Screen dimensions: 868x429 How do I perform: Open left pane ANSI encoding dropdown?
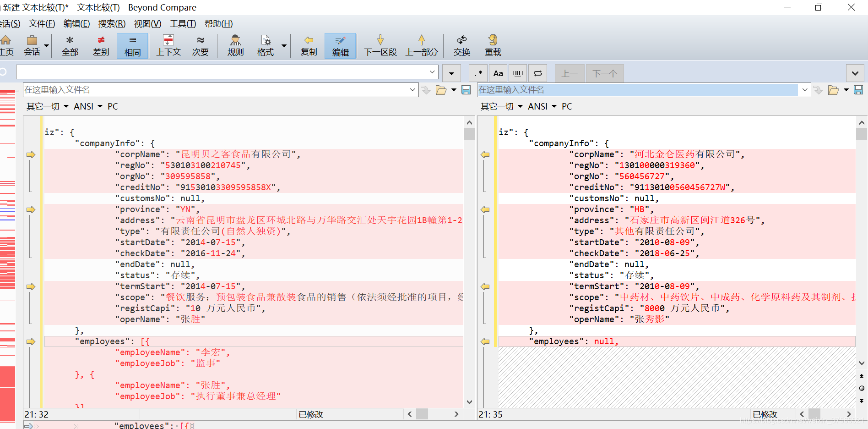click(x=88, y=106)
